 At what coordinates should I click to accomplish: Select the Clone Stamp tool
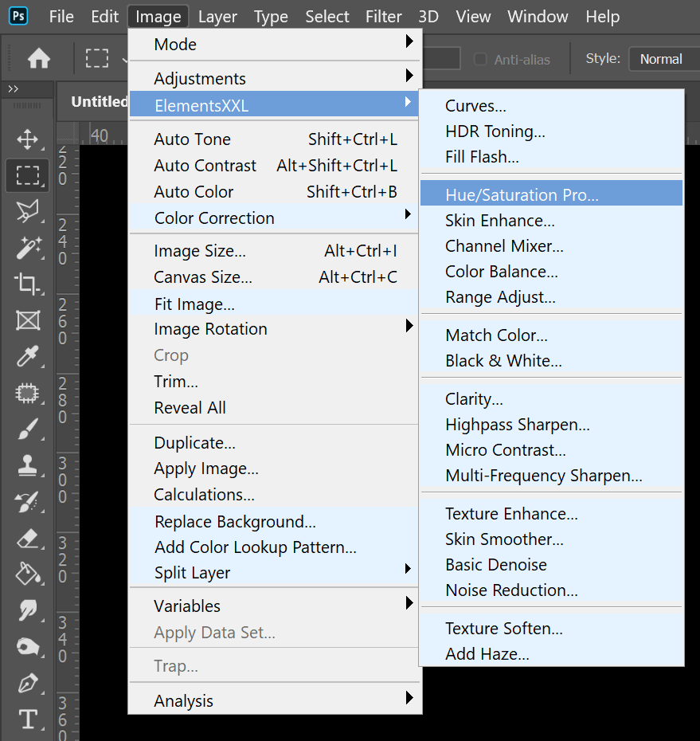pos(28,465)
